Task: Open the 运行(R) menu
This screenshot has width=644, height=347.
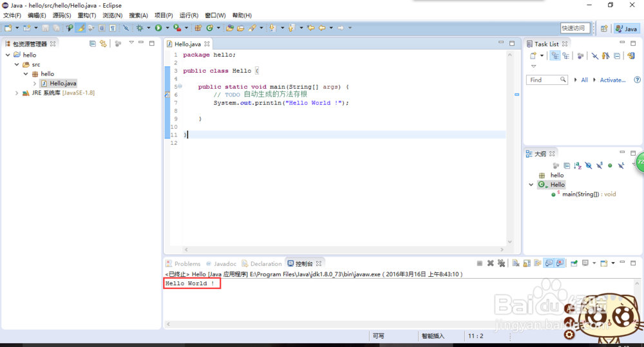Action: (x=189, y=15)
